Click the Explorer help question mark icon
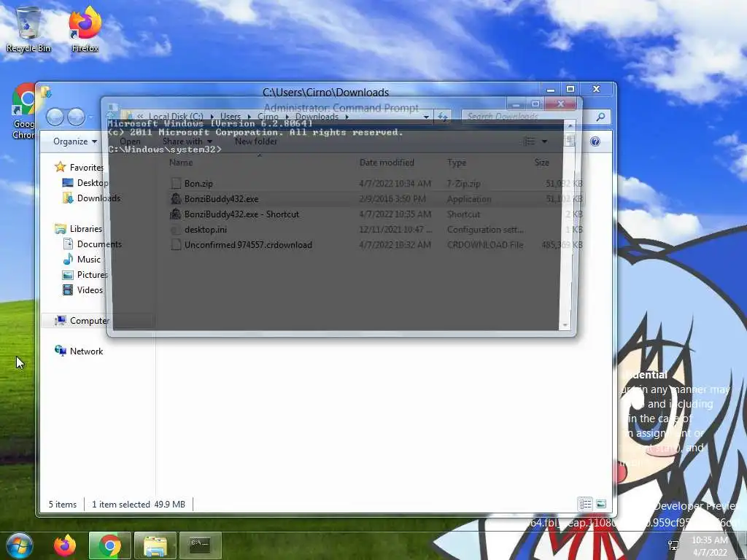 (x=595, y=141)
